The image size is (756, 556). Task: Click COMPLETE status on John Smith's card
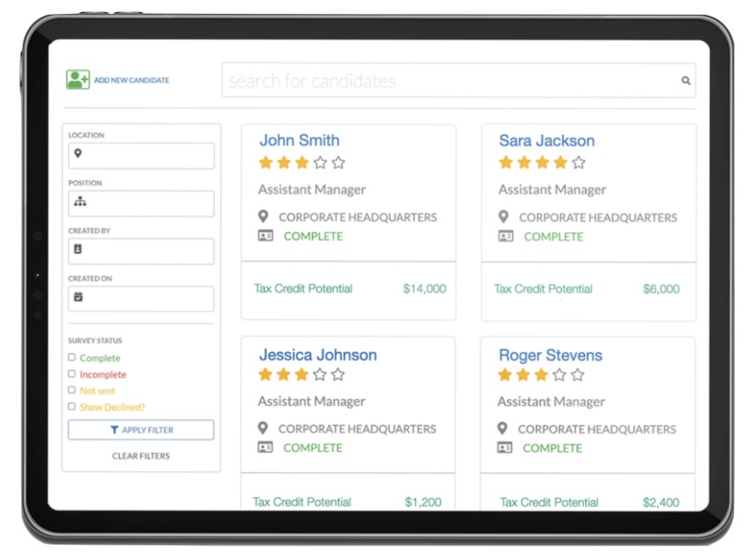click(x=314, y=236)
